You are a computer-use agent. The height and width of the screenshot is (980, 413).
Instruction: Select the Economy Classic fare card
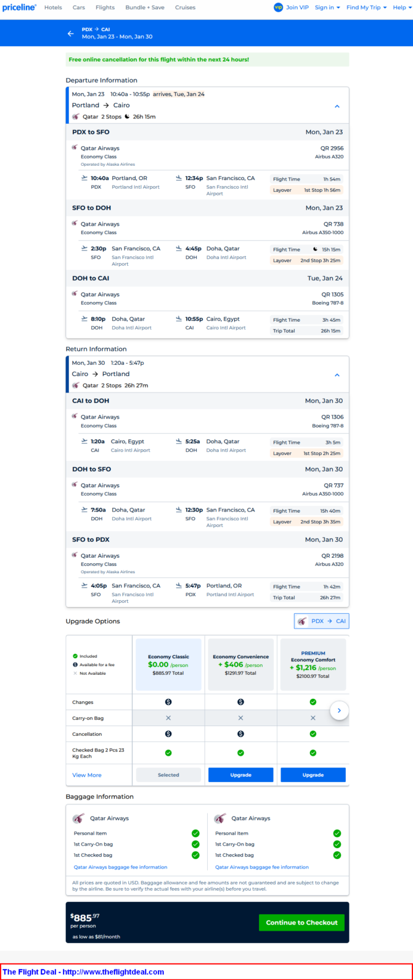pos(168,664)
